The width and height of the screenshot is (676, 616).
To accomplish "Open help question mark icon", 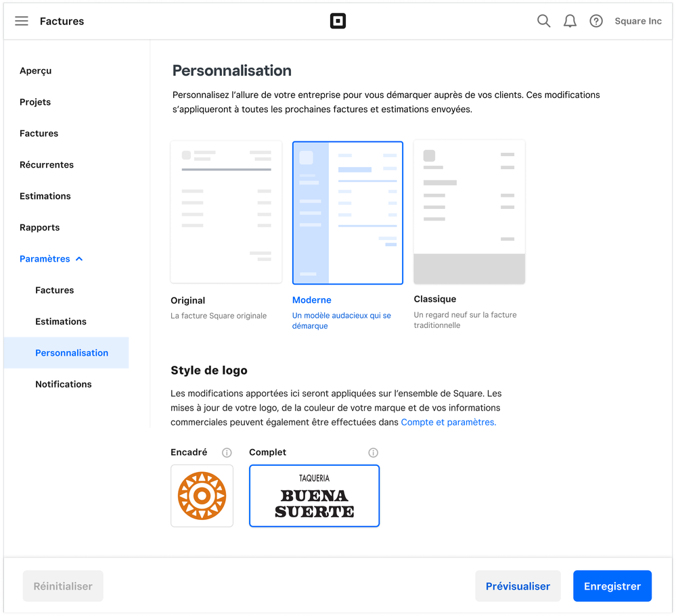I will [x=595, y=21].
